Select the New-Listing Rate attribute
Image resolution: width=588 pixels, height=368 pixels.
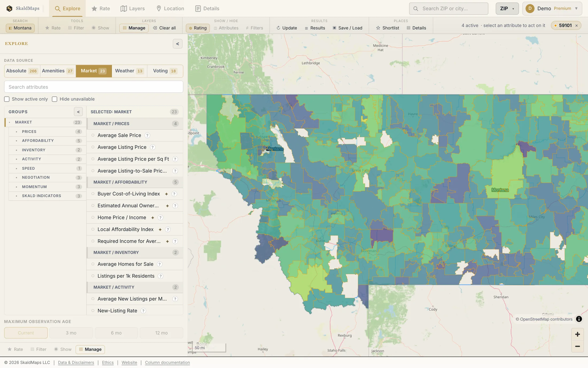135,311
